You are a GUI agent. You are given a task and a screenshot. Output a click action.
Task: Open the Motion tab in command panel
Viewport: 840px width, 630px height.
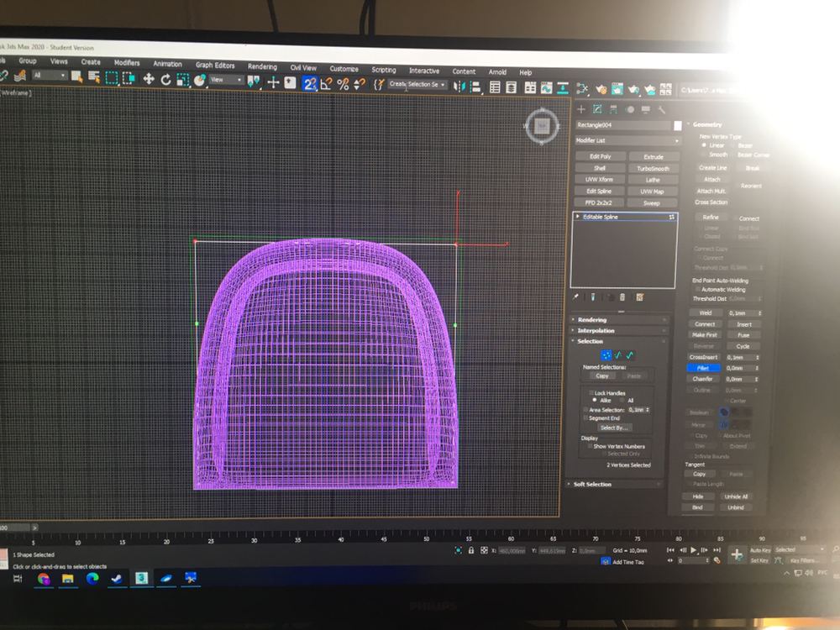coord(630,109)
